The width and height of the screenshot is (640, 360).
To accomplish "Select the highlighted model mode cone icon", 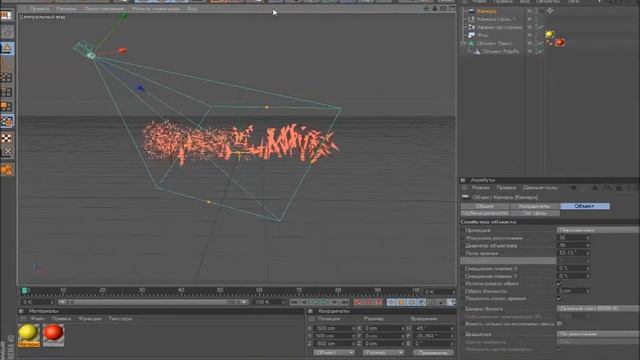I will tap(7, 48).
